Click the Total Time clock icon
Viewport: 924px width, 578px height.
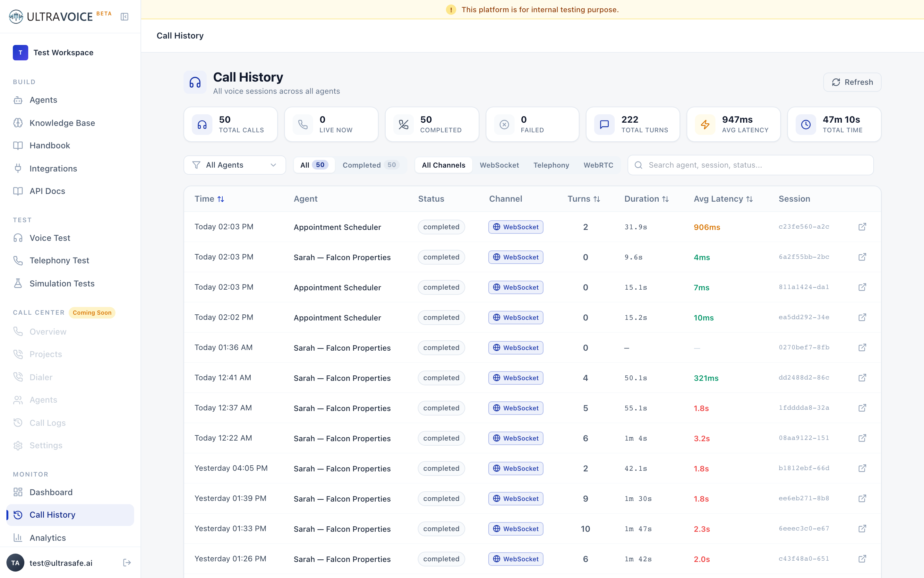pos(806,124)
